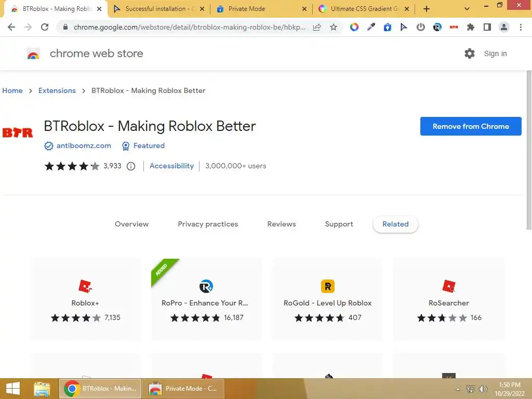Image resolution: width=532 pixels, height=399 pixels.
Task: Click Remove from Chrome button
Action: 471,126
